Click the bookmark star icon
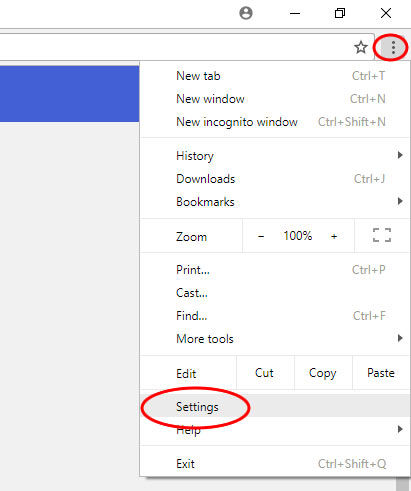The image size is (411, 491). click(361, 48)
